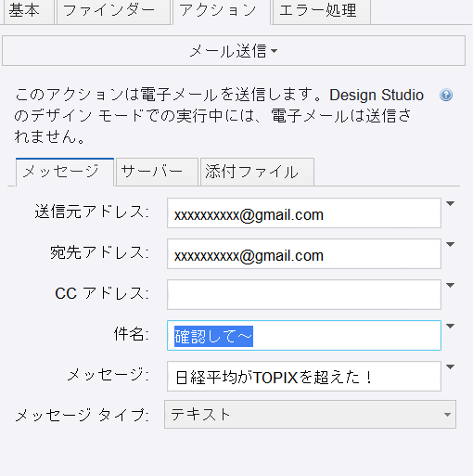Image resolution: width=473 pixels, height=476 pixels.
Task: Expand arrow beside 送信元アドレス field
Action: click(x=451, y=204)
